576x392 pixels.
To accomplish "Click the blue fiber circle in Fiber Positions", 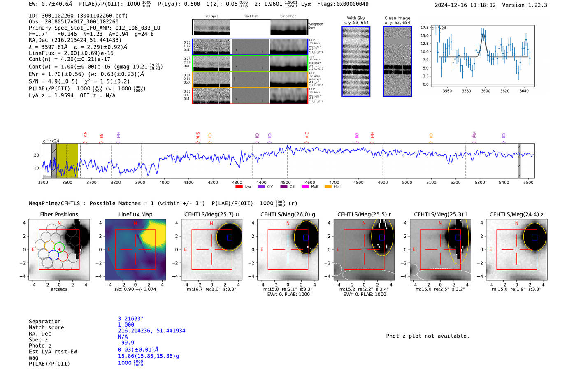I will pyautogui.click(x=53, y=255).
